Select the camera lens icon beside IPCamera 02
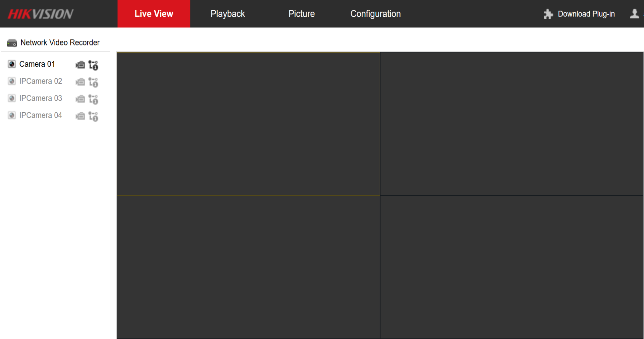The width and height of the screenshot is (644, 339). point(12,81)
